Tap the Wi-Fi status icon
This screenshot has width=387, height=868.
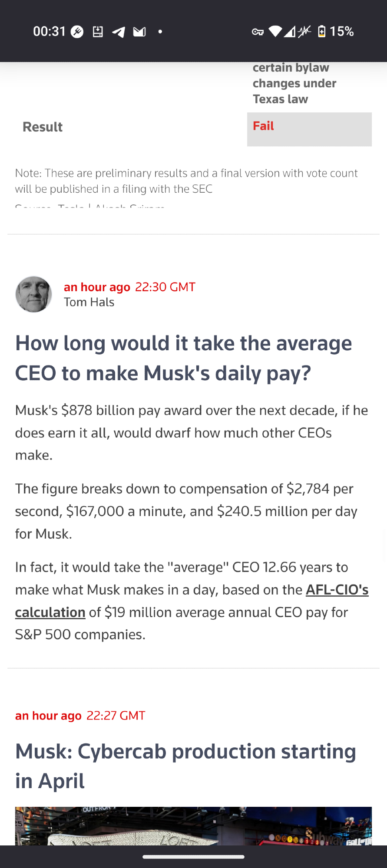coord(275,31)
